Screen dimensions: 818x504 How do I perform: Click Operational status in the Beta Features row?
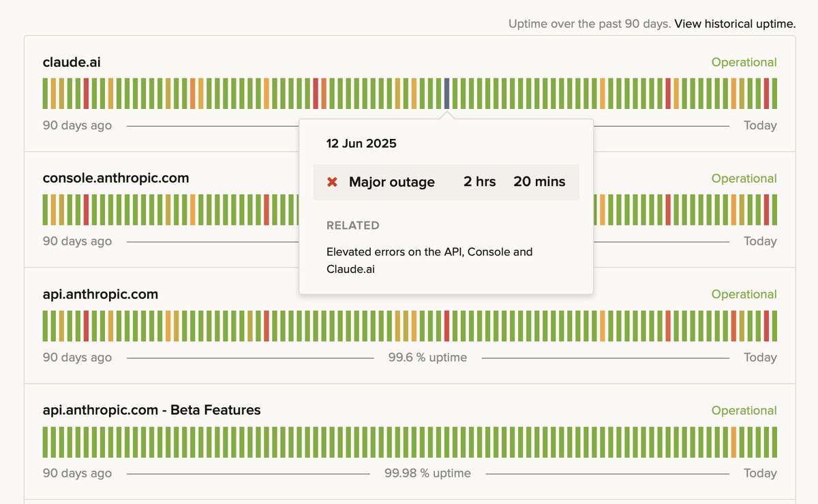pos(744,410)
